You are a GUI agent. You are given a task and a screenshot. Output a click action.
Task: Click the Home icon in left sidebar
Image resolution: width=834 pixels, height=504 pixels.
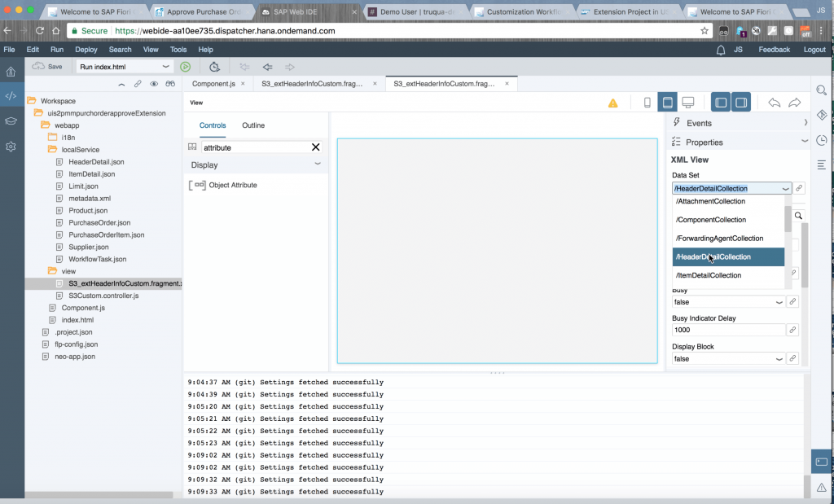click(x=11, y=72)
